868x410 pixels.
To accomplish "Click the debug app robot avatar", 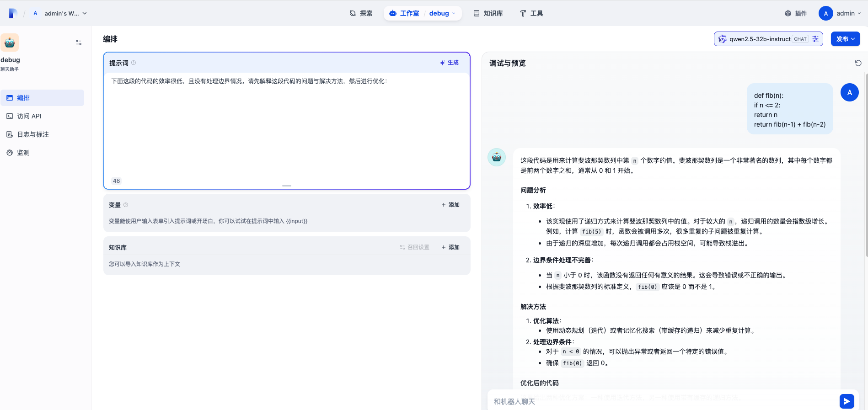I will (10, 43).
